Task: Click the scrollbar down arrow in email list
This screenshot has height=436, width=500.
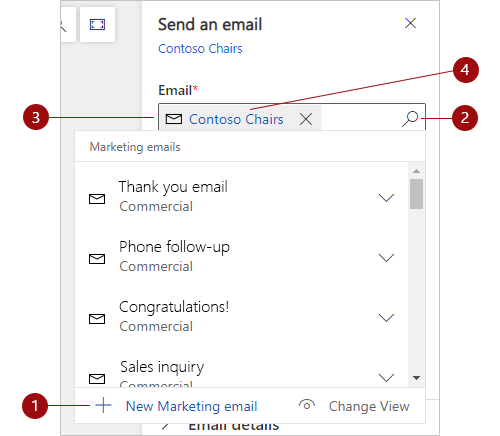Action: (x=416, y=378)
